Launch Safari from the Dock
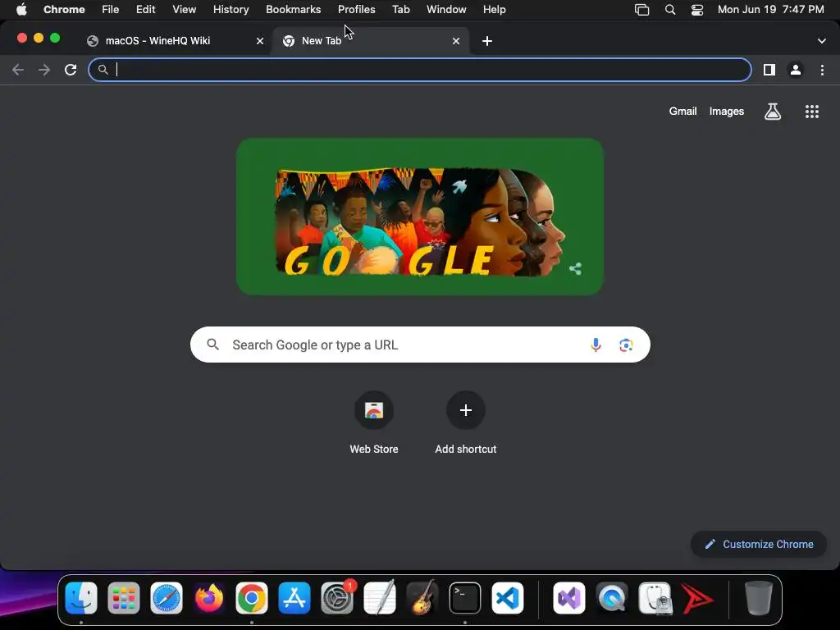 pos(166,598)
